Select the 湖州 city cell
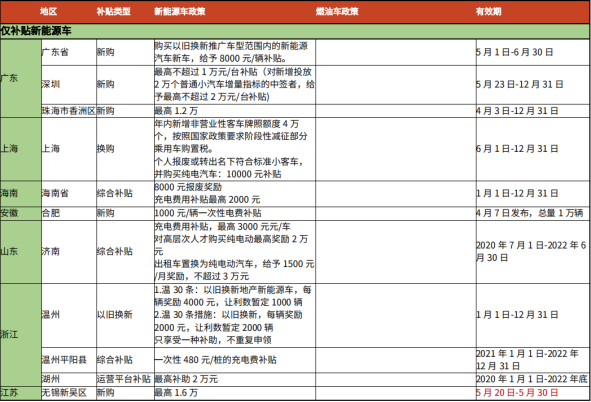 69,379
